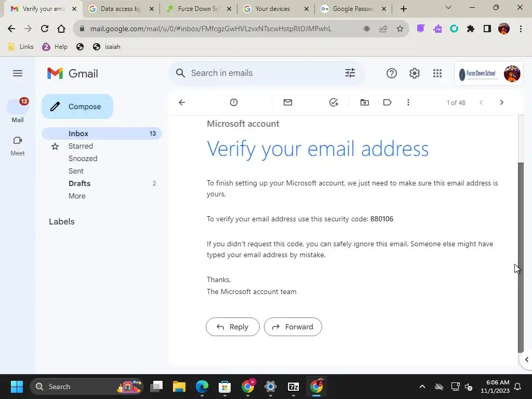Reload the page
Image resolution: width=532 pixels, height=399 pixels.
(x=45, y=29)
